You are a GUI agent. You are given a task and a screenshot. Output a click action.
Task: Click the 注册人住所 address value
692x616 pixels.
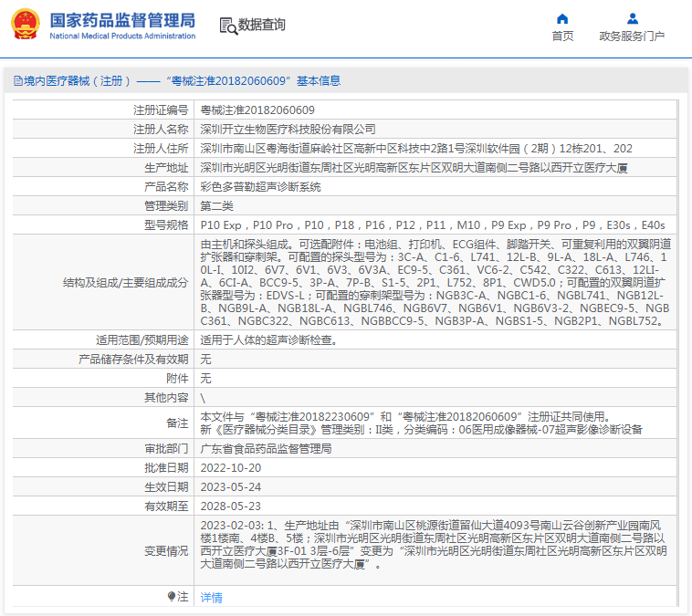(x=416, y=148)
